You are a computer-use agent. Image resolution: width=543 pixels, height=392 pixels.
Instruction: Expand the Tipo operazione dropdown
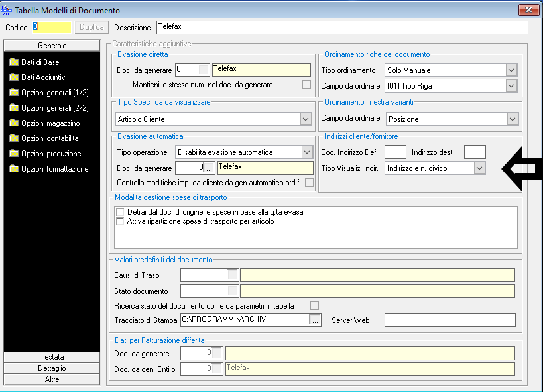(307, 152)
